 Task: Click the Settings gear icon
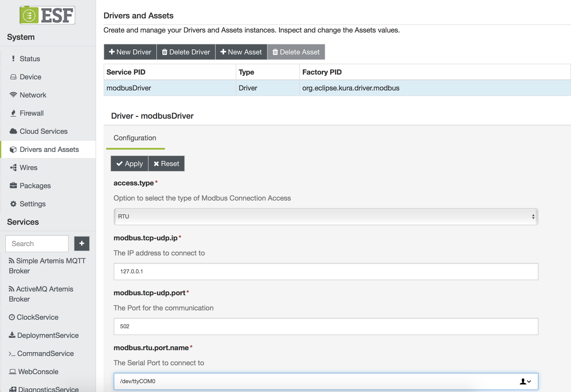tap(13, 204)
